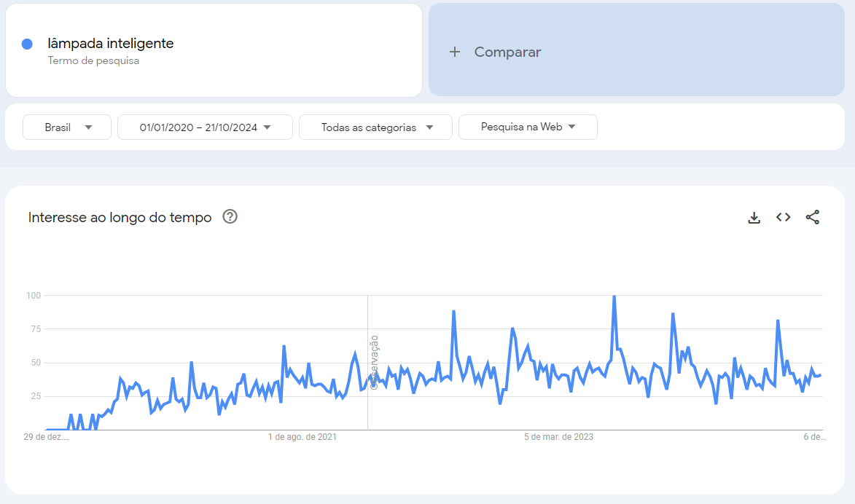
Task: Open the Brasil region dropdown
Action: (x=67, y=127)
